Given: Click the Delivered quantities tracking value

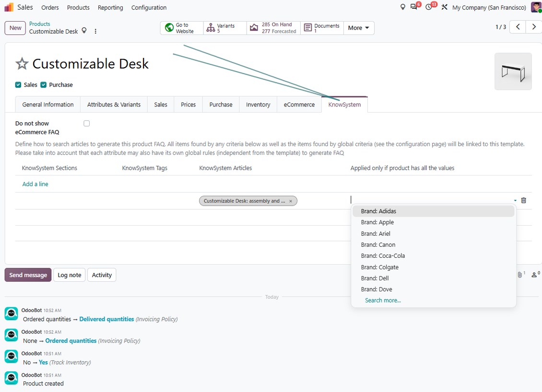Looking at the screenshot, I should tap(106, 319).
